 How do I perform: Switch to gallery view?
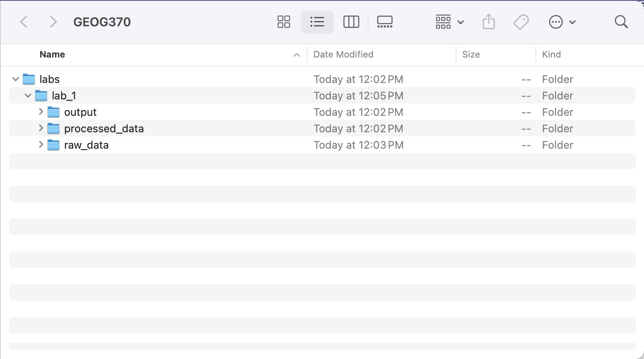tap(385, 22)
